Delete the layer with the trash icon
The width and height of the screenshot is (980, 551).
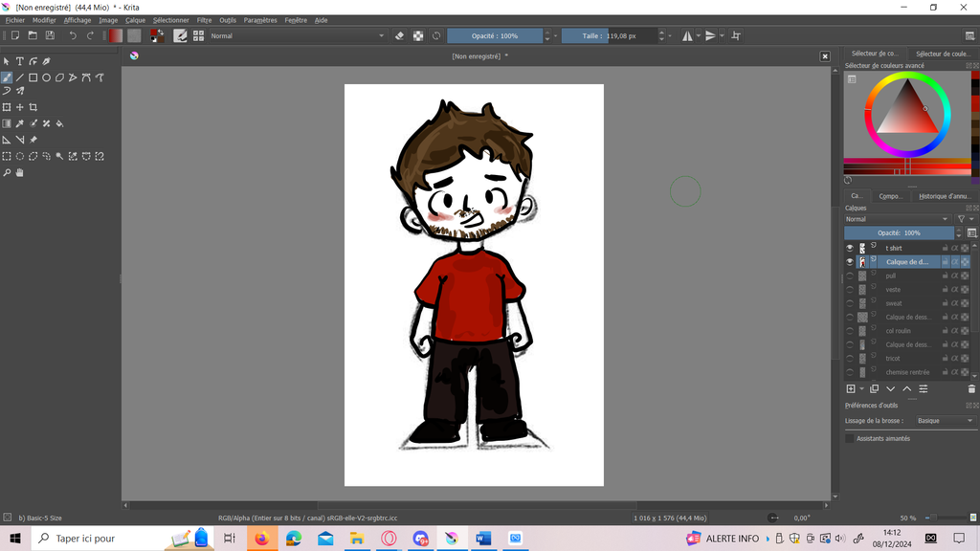pos(971,389)
